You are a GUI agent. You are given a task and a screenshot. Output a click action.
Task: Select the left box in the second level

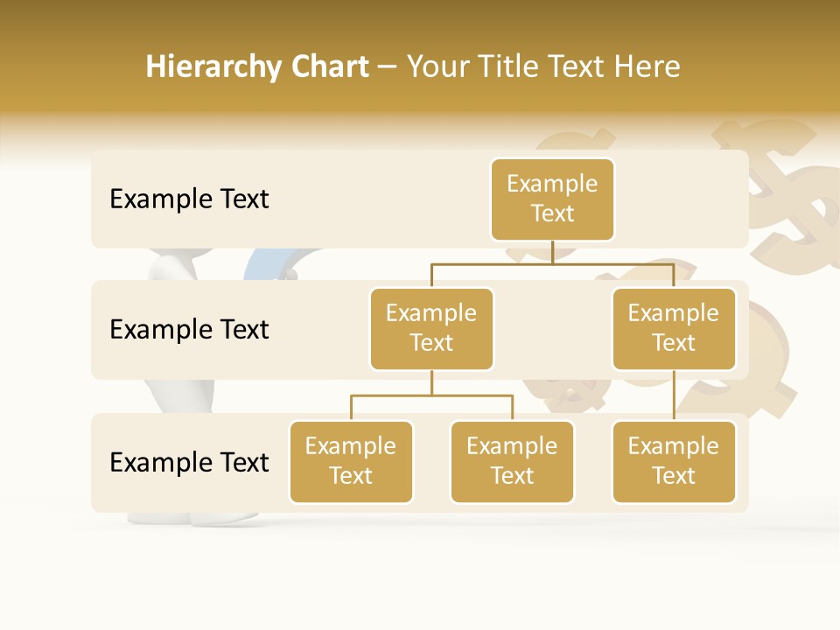pyautogui.click(x=431, y=328)
